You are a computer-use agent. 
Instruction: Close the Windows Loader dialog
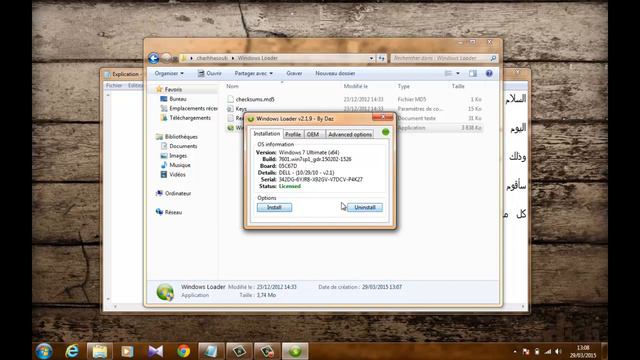tap(382, 118)
